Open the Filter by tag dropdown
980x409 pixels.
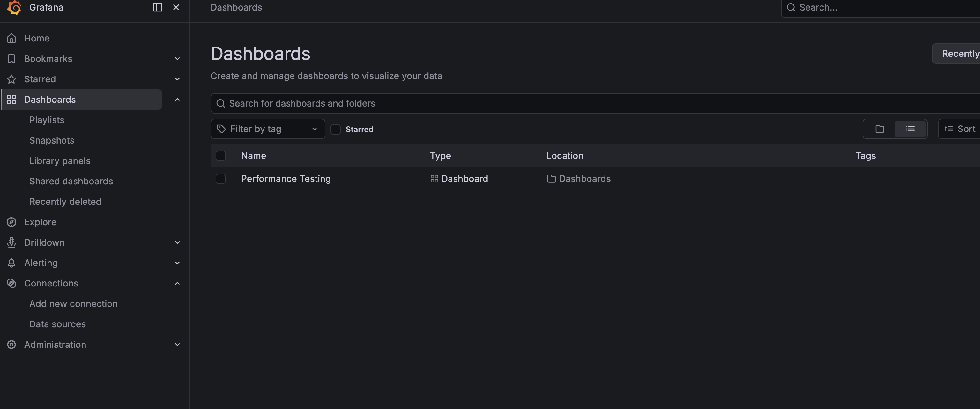click(x=268, y=129)
